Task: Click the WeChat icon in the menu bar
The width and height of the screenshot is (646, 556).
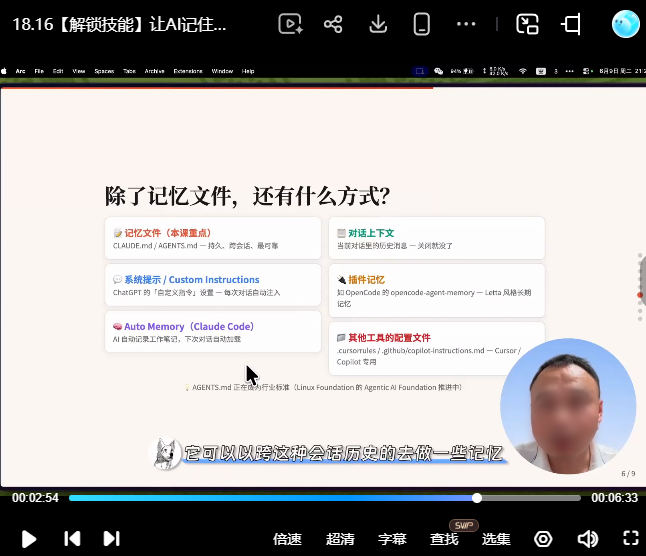Action: [439, 71]
